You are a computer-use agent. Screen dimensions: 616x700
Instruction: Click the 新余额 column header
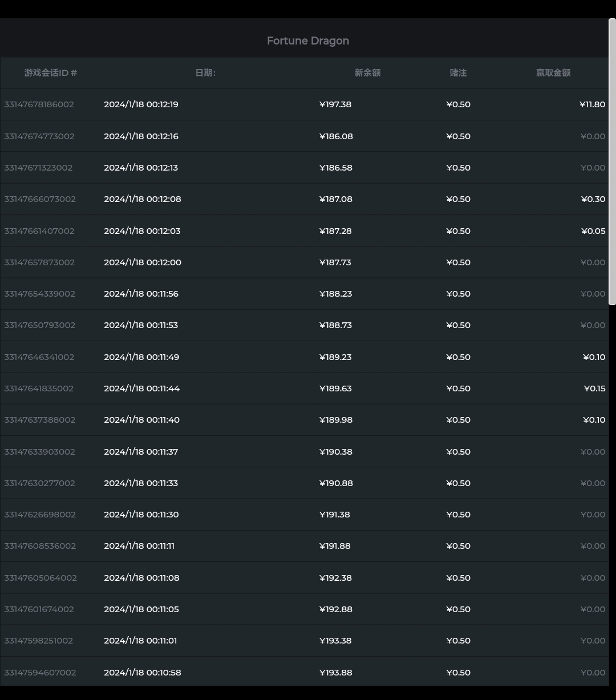367,73
